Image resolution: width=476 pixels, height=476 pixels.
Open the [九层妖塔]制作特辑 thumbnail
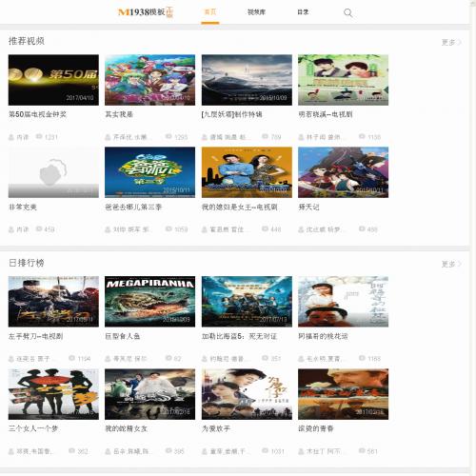coord(247,80)
